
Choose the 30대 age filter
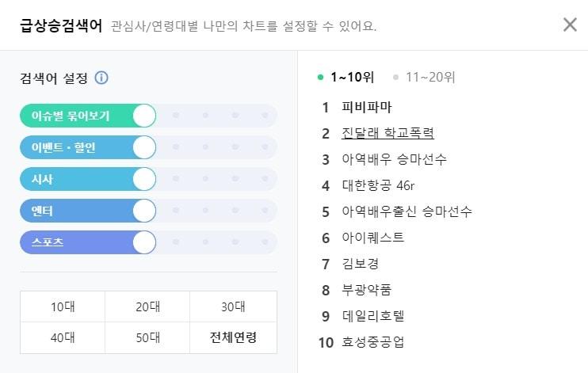[233, 306]
